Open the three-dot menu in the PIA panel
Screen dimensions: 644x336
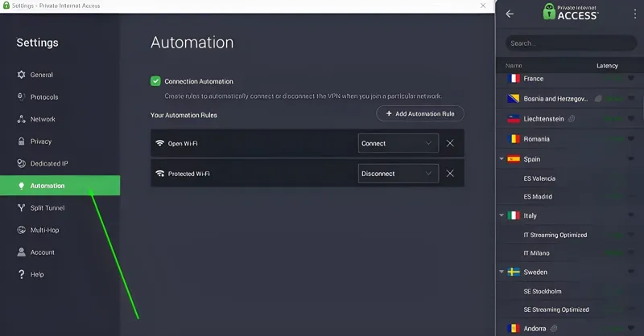click(x=634, y=14)
